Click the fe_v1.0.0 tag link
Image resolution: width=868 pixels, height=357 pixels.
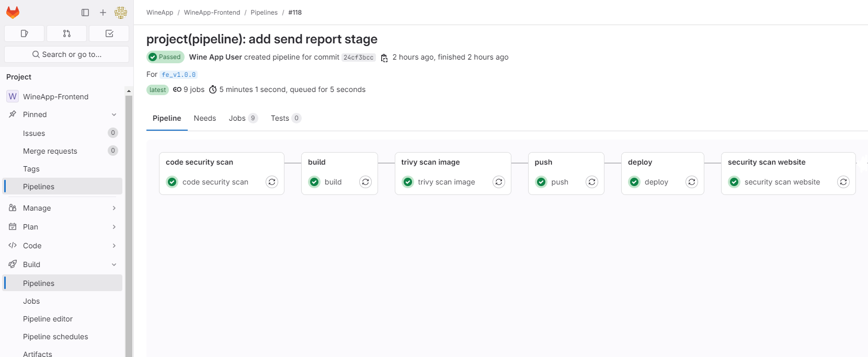pos(179,75)
